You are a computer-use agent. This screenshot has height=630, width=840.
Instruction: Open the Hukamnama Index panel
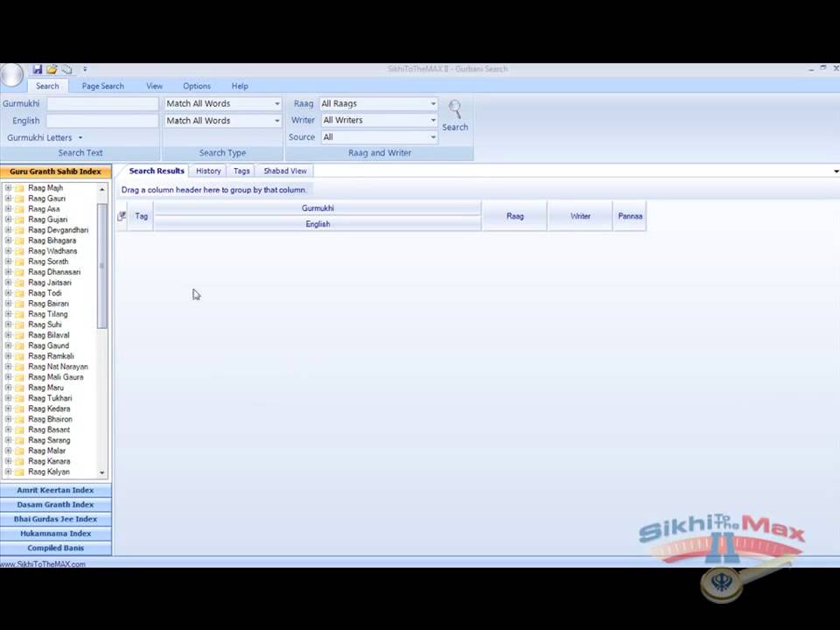click(x=55, y=534)
